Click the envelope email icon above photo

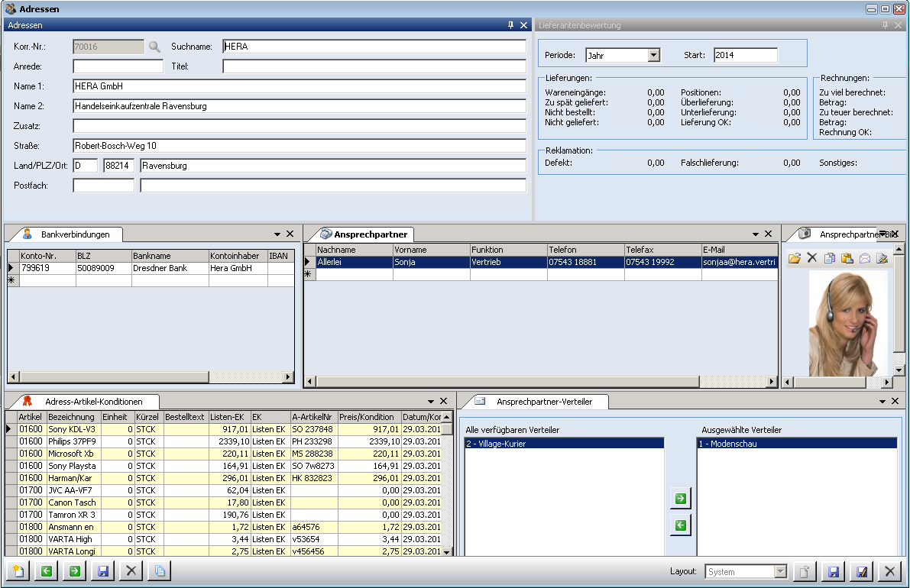[x=865, y=259]
